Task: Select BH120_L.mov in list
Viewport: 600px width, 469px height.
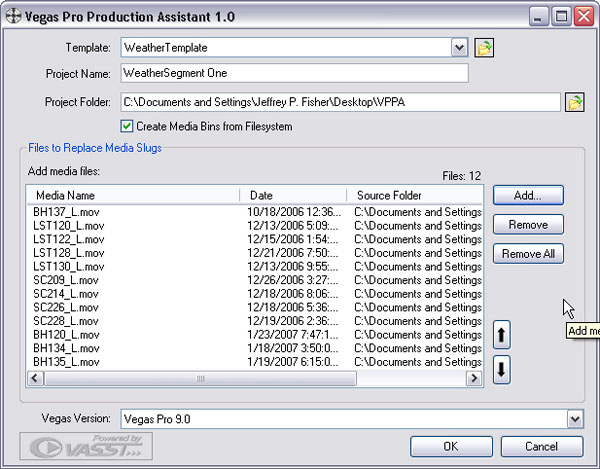Action: [66, 335]
